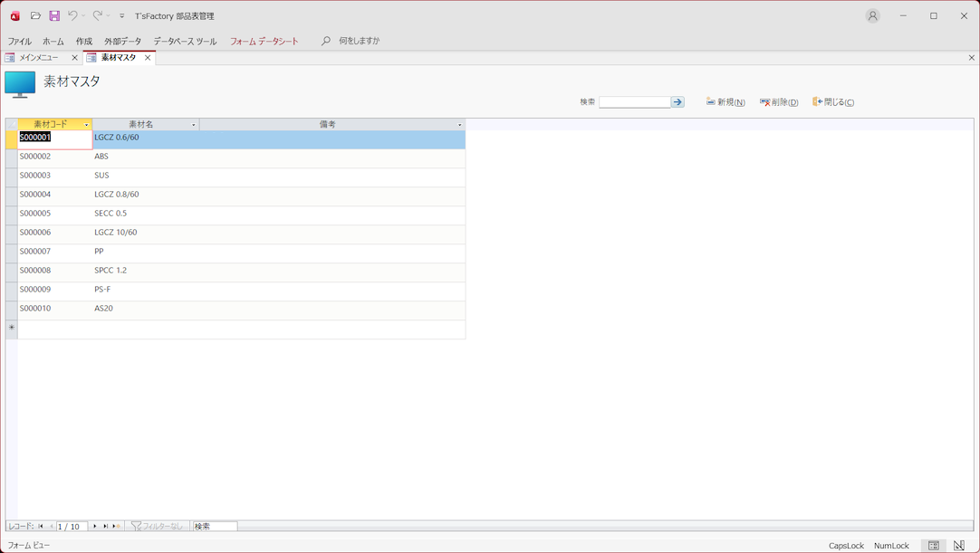
Task: Click the search go arrow button
Action: point(677,102)
